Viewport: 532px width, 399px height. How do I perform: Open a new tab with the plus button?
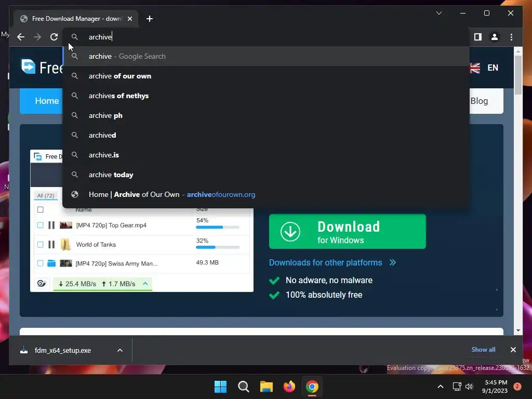click(x=149, y=19)
